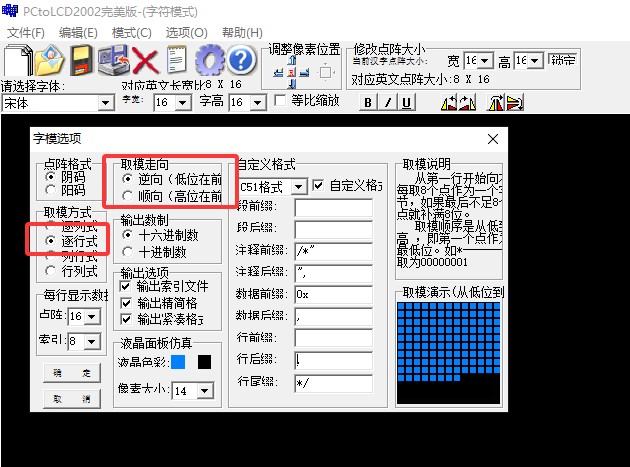Click the 取消 button in dialog
Image resolution: width=630 pixels, height=467 pixels.
(72, 399)
